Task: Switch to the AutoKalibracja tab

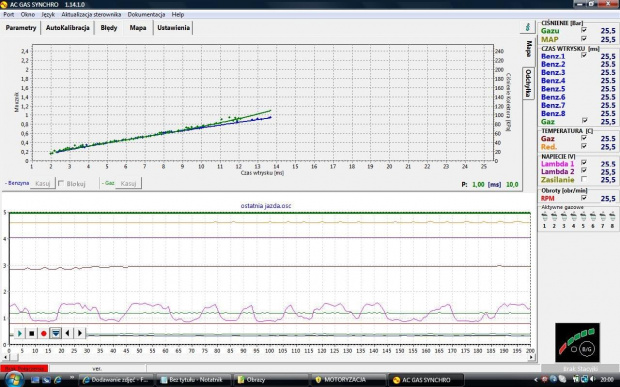Action: (x=68, y=28)
